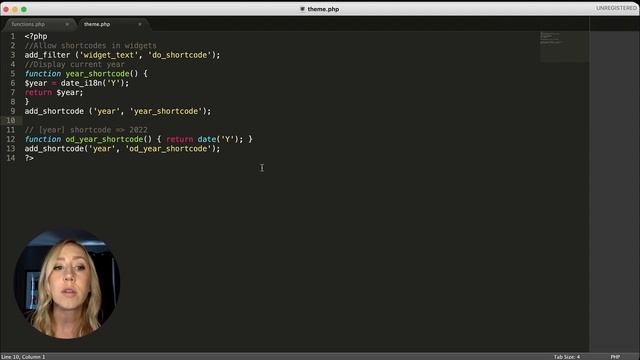The width and height of the screenshot is (640, 360).
Task: Open the PHP syntax selector
Action: [615, 357]
